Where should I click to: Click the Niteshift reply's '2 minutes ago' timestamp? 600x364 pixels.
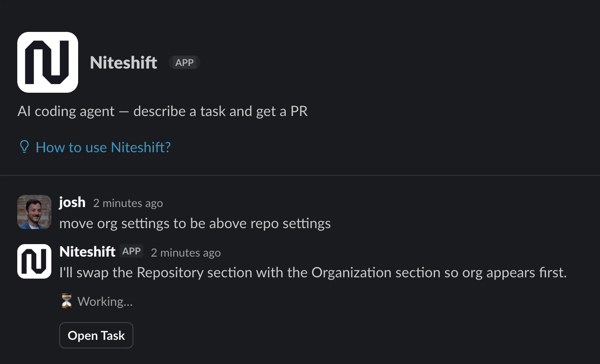(x=186, y=253)
